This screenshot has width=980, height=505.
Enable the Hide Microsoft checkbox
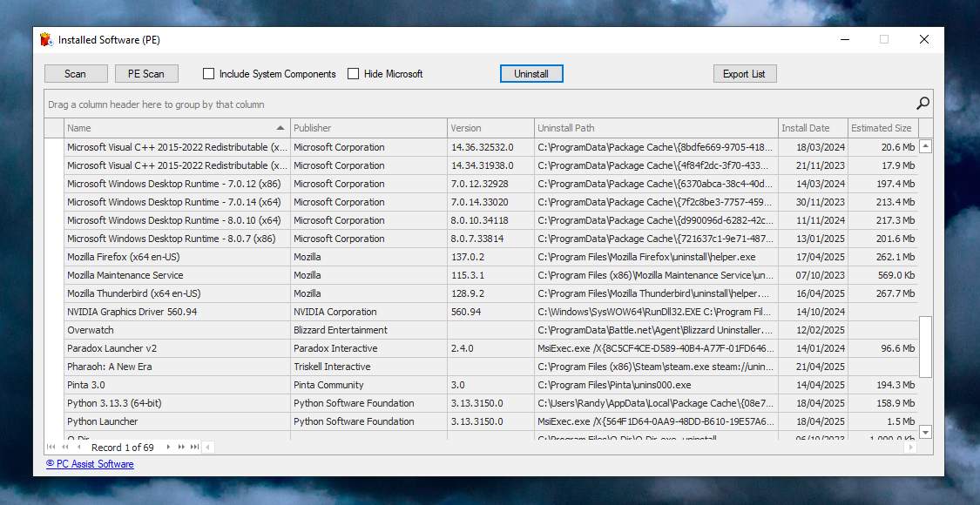353,74
